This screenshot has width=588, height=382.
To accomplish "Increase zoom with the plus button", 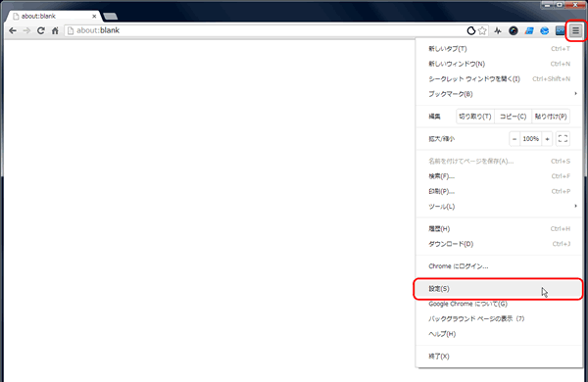I will 547,139.
